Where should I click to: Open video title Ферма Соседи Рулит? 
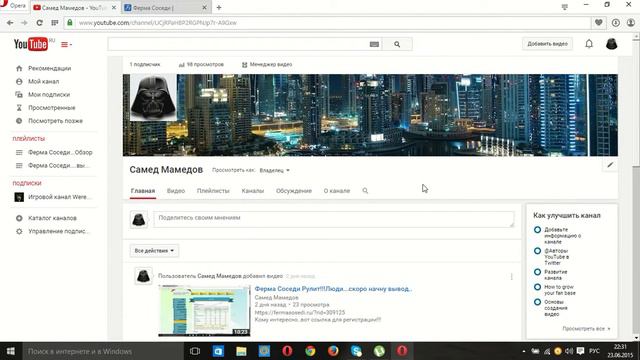click(333, 289)
